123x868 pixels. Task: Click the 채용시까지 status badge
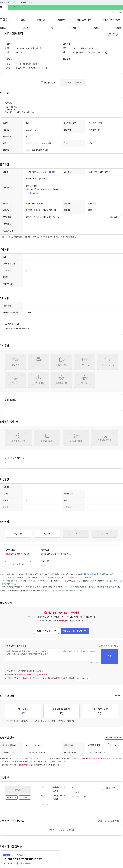(112, 34)
